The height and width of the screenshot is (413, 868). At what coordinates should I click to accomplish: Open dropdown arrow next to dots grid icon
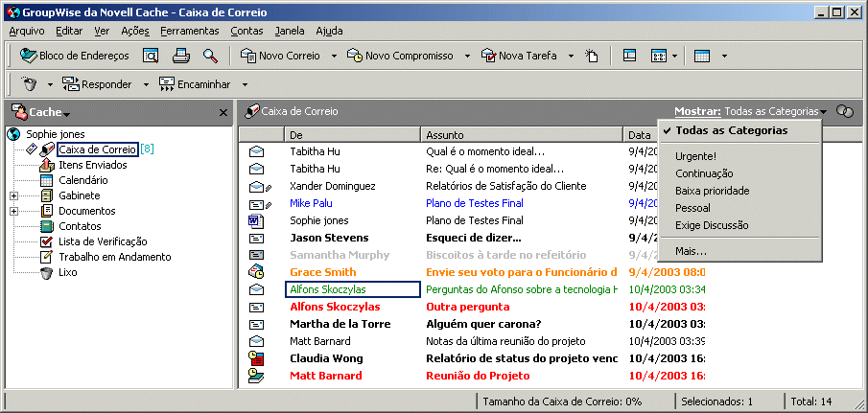coord(674,56)
